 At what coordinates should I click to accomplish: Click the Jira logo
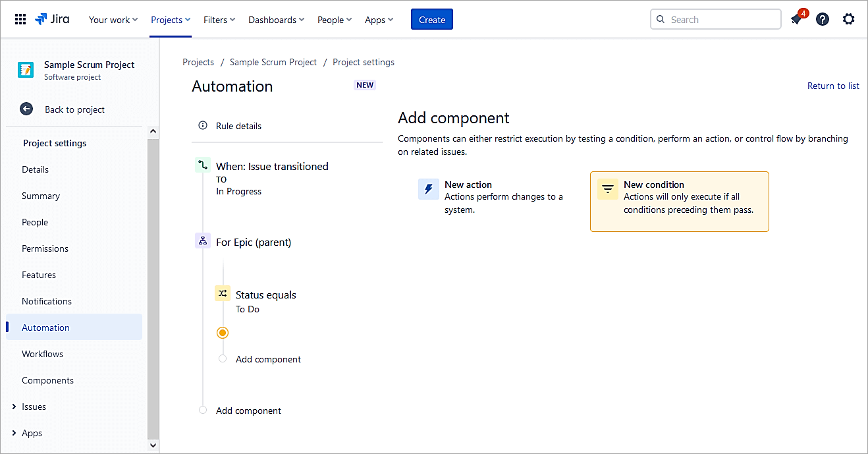click(53, 19)
